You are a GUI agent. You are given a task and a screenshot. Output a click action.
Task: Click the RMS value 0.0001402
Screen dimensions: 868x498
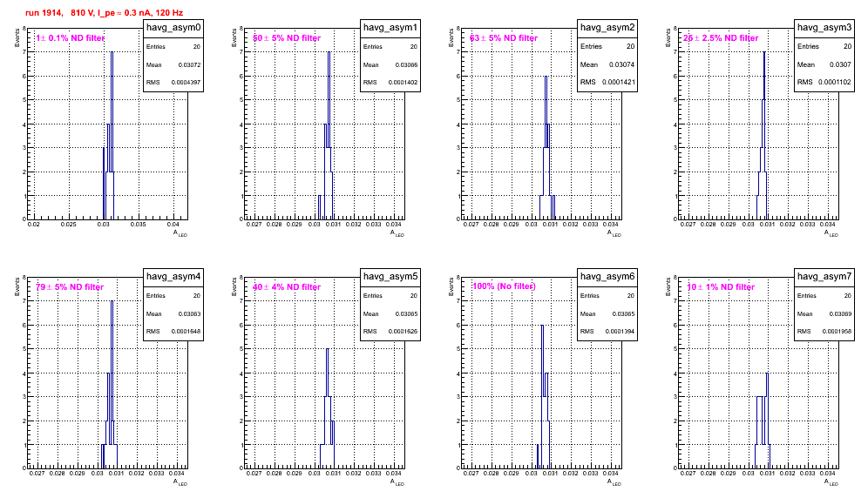point(403,83)
